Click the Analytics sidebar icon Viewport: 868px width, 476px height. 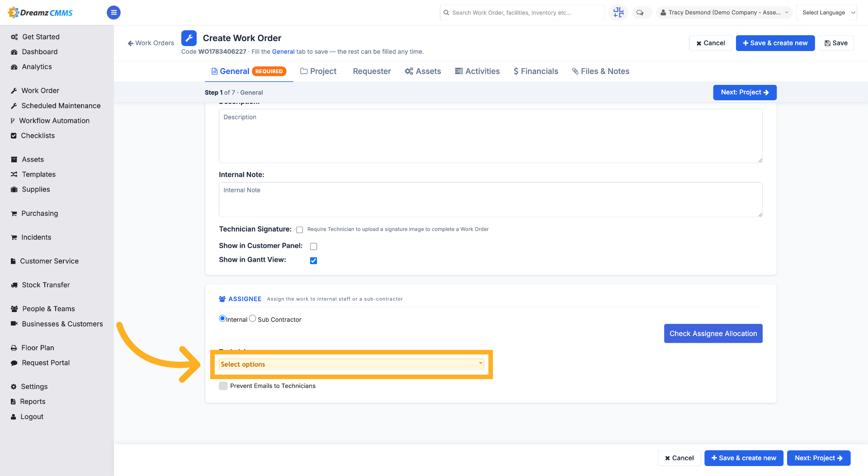[x=14, y=67]
